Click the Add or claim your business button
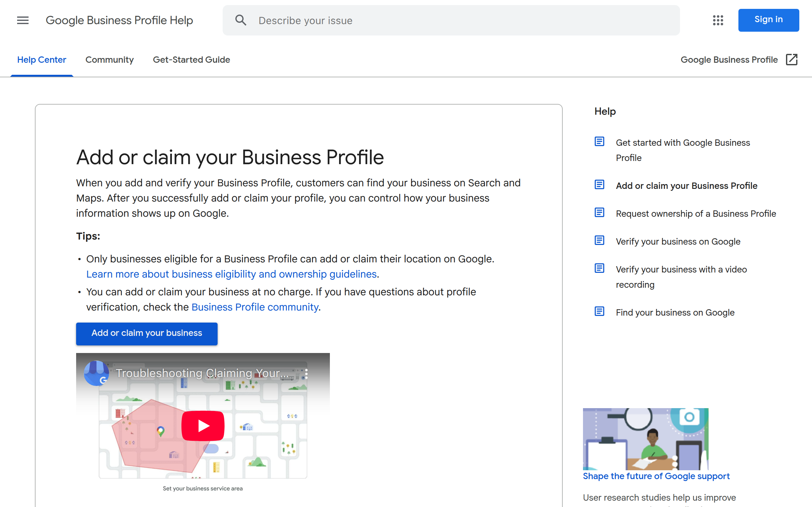The height and width of the screenshot is (507, 812). (x=147, y=333)
